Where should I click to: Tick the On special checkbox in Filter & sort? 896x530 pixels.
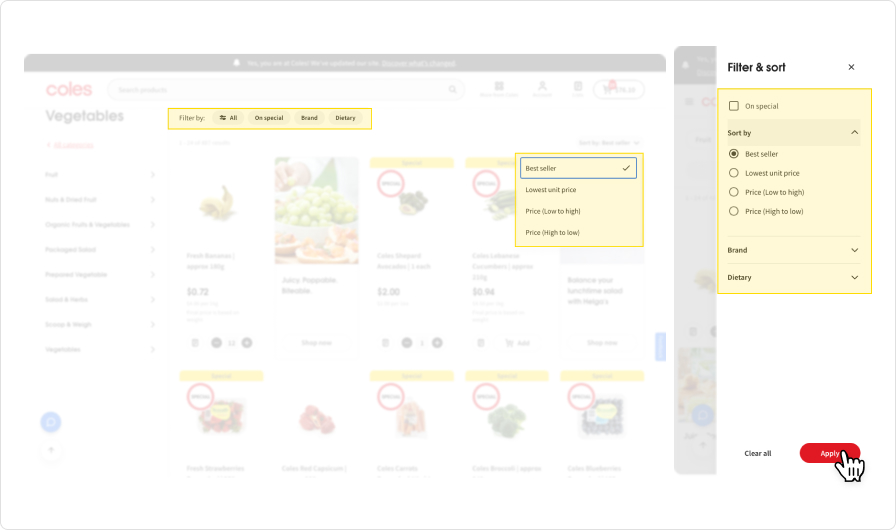(x=734, y=106)
